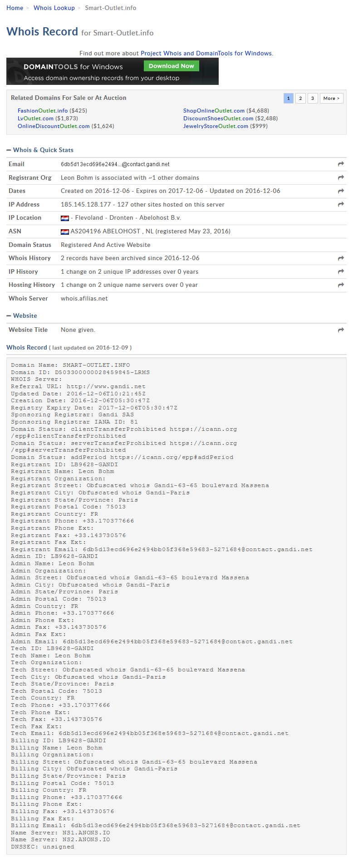The image size is (358, 868).
Task: Click the IP History arrow icon
Action: pyautogui.click(x=341, y=271)
